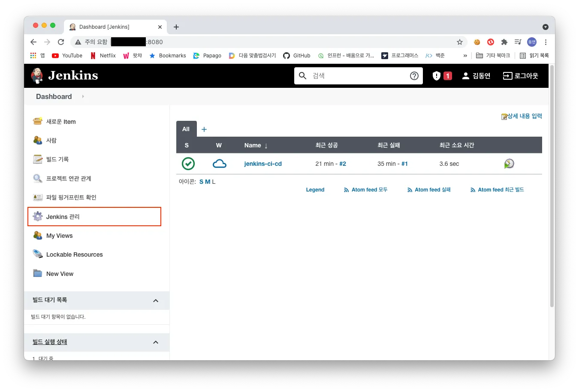The height and width of the screenshot is (392, 579).
Task: Click the 새로운 Item icon in sidebar
Action: (x=38, y=121)
